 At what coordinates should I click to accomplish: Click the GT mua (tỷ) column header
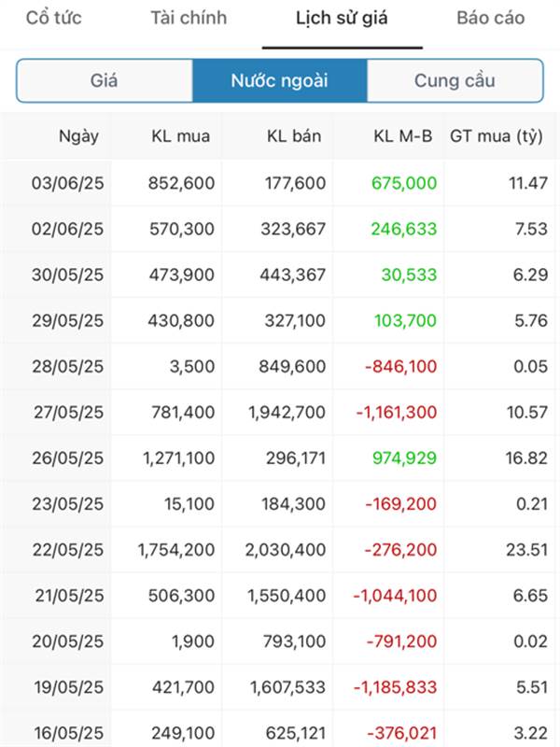497,136
